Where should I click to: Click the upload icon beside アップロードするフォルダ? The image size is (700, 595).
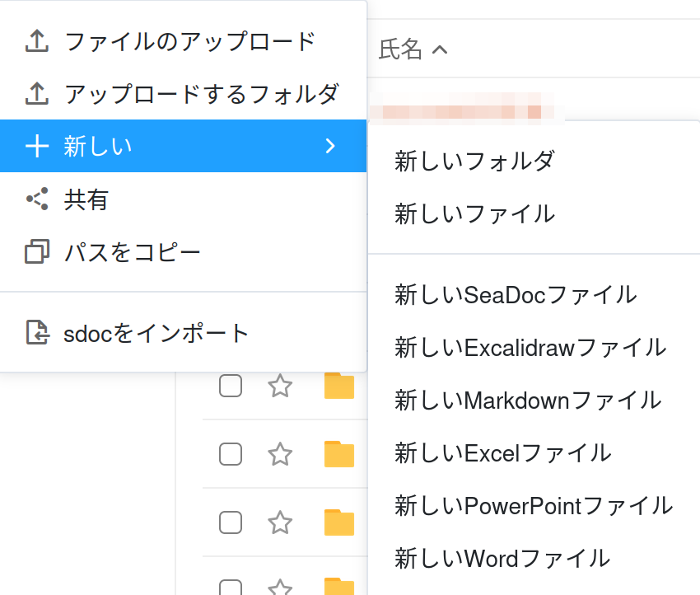point(37,94)
